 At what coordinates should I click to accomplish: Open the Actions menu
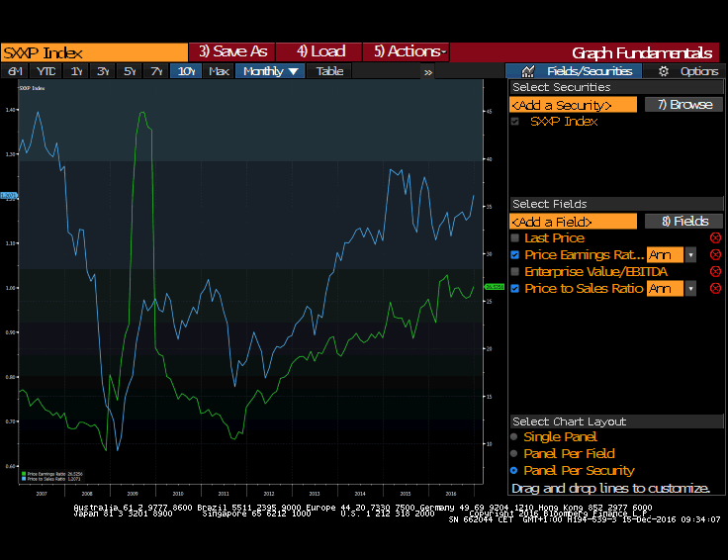click(407, 51)
